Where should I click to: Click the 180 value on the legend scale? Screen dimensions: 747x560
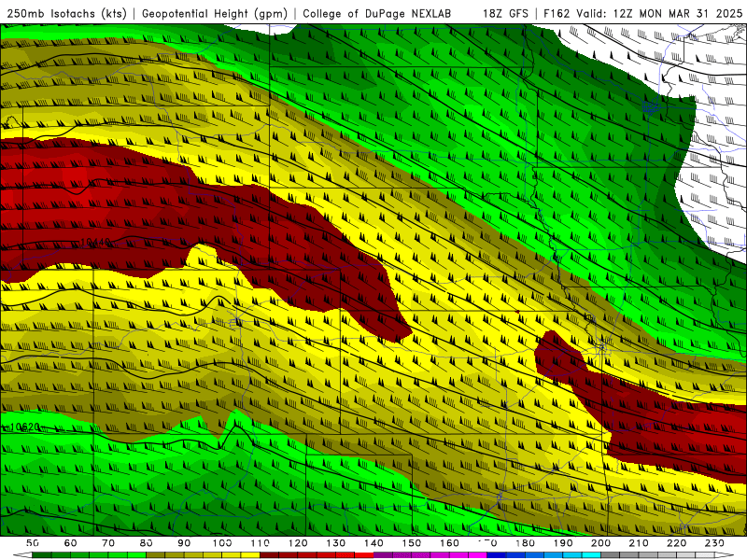click(525, 543)
